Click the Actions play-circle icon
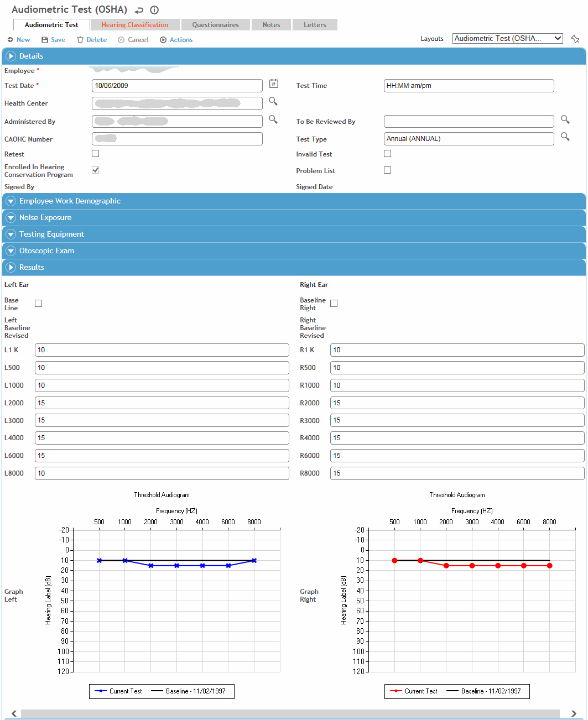This screenshot has height=720, width=588. click(163, 40)
